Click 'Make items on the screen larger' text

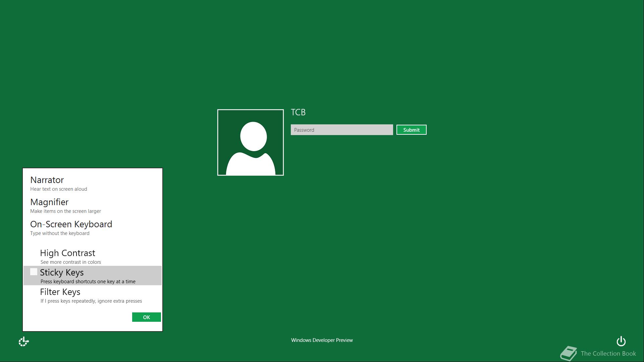click(65, 211)
